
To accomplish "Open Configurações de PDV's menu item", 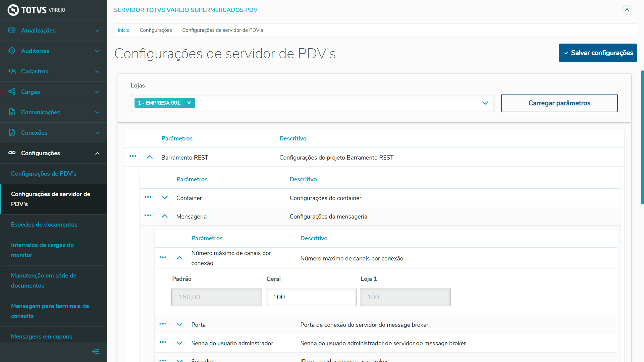I will click(44, 174).
